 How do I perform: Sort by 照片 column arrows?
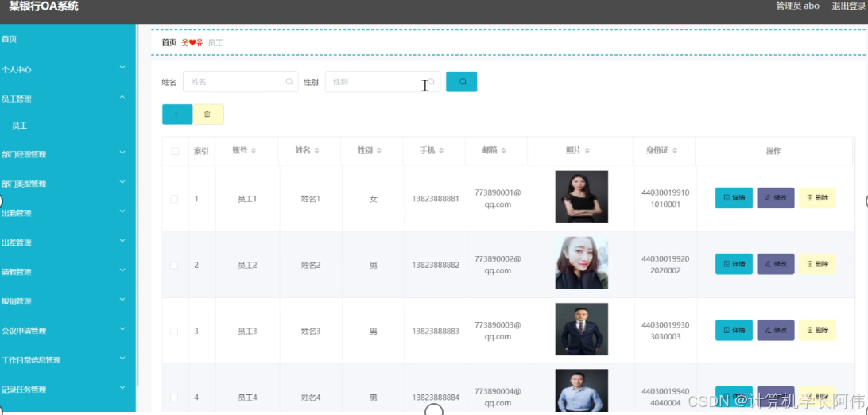[x=587, y=150]
